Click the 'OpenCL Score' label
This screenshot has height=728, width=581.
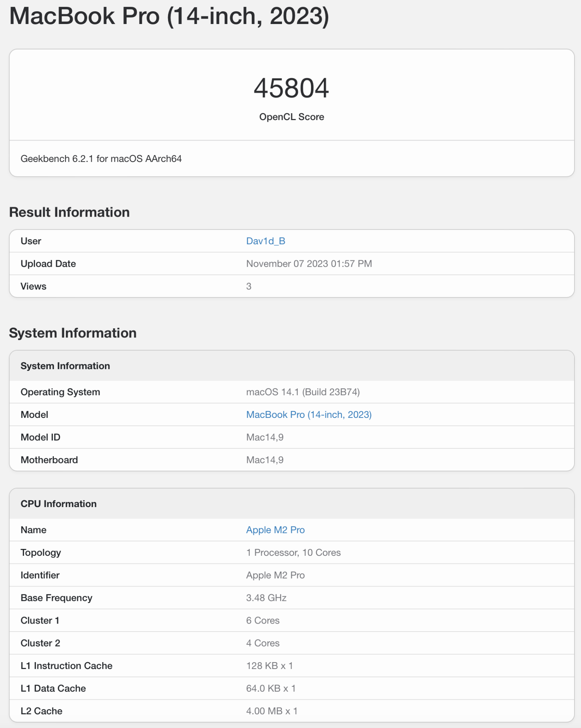pyautogui.click(x=291, y=117)
